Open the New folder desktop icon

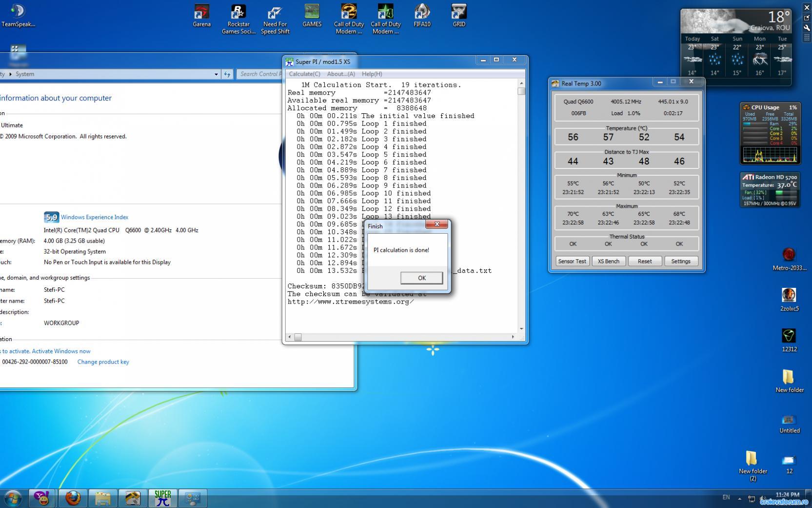click(789, 381)
